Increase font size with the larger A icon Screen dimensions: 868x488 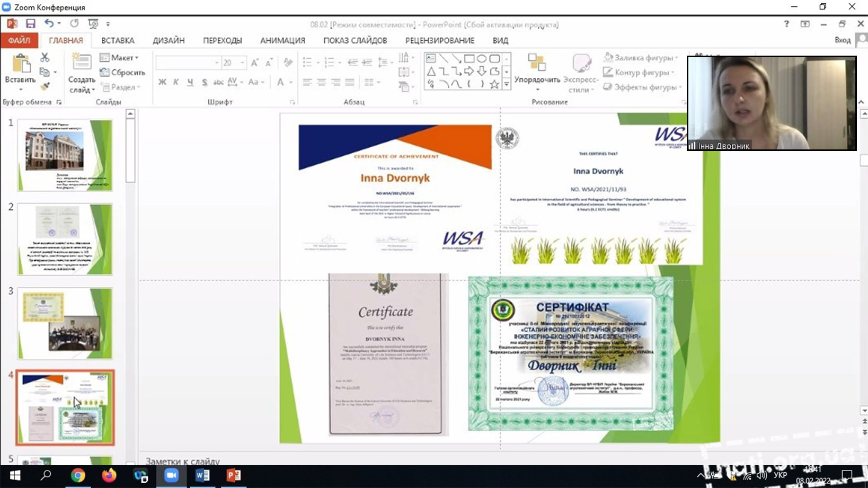[x=255, y=63]
